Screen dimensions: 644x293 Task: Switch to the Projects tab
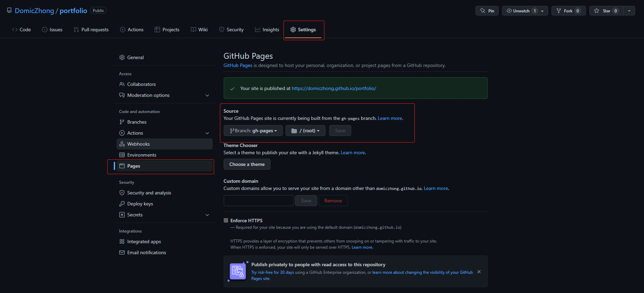[x=167, y=30]
